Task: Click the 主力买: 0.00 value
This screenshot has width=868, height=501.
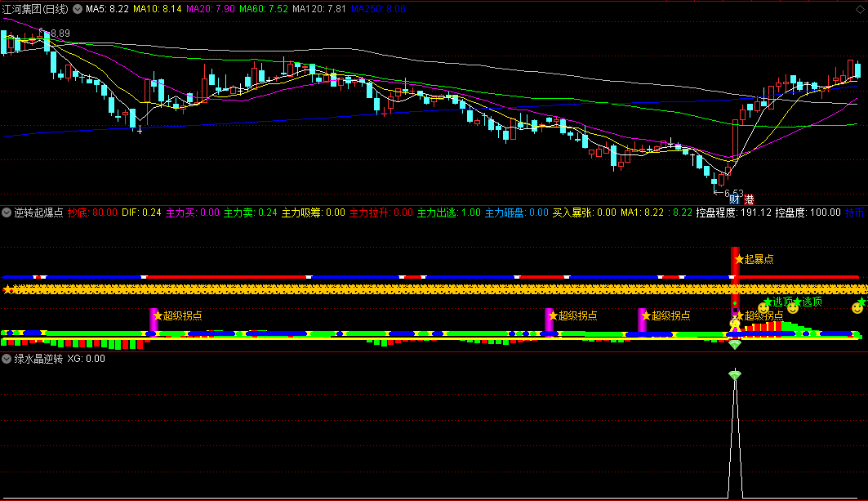Action: click(x=193, y=212)
